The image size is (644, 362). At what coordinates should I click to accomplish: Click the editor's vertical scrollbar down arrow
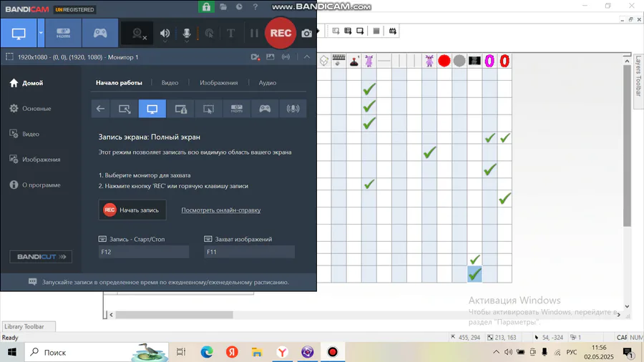[627, 306]
